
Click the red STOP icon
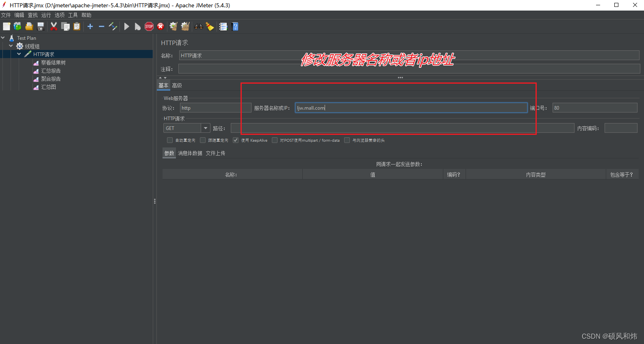click(149, 26)
